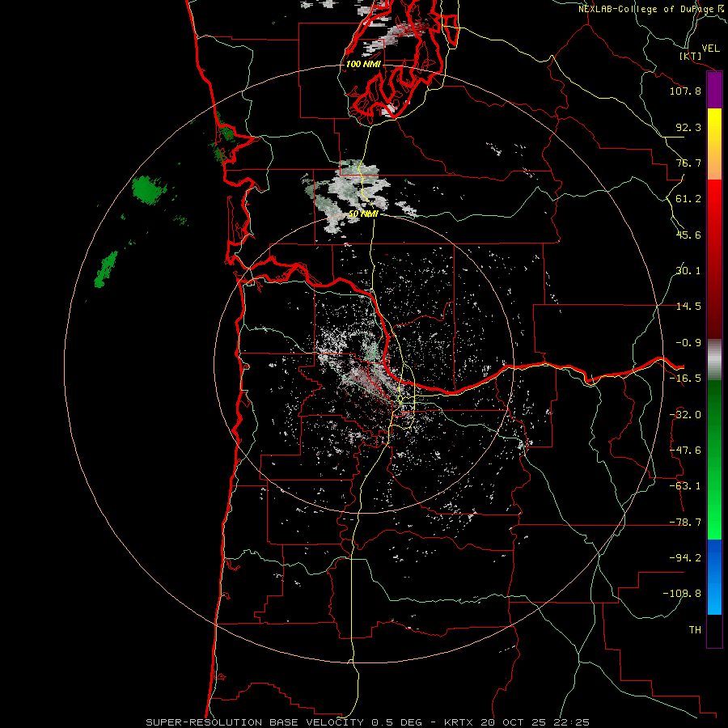Click the TH label on the legend

[x=695, y=630]
